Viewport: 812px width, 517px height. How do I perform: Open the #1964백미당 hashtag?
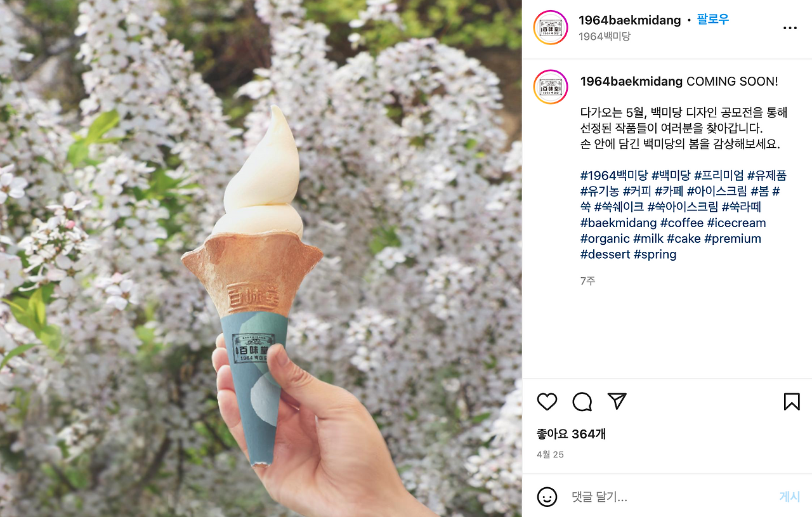pos(614,176)
